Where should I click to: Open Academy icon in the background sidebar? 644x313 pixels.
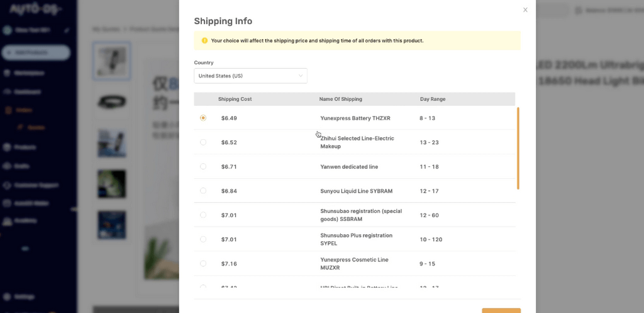[6, 221]
